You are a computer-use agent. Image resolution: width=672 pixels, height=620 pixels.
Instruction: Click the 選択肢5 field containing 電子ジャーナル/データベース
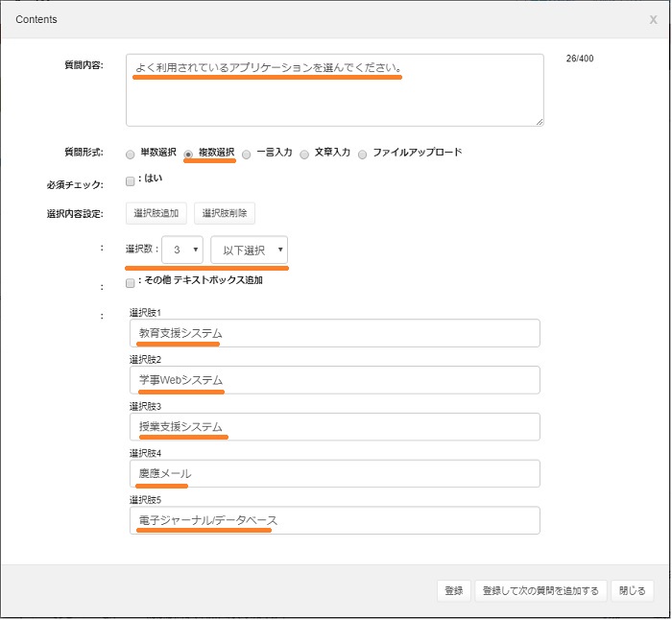click(334, 520)
